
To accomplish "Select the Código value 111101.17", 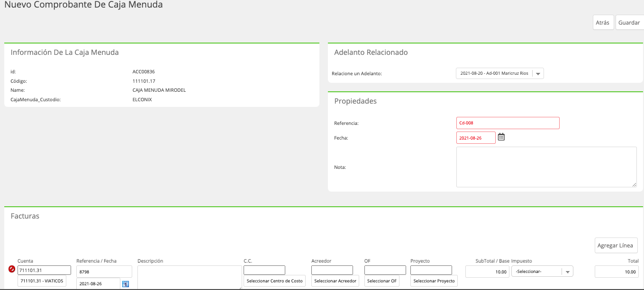I will (x=143, y=81).
